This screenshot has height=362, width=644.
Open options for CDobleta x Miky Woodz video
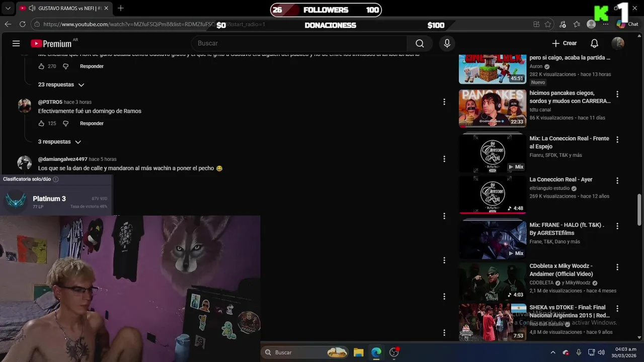coord(617,267)
